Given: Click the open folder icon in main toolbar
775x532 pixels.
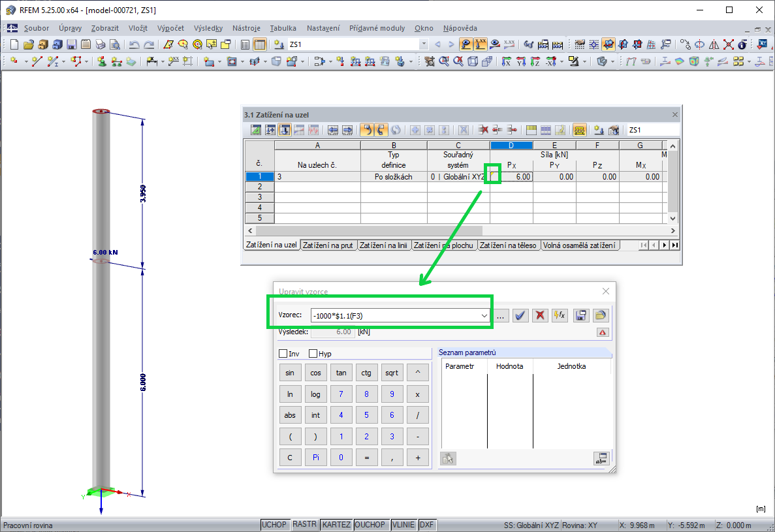Looking at the screenshot, I should 29,44.
